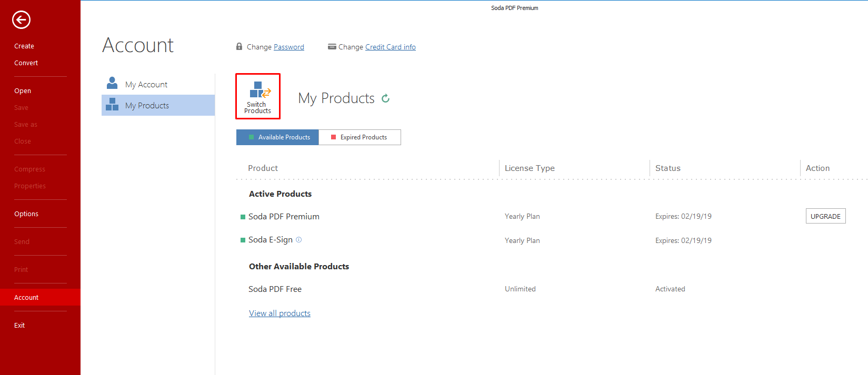Click expiry date for Soda E-Sign

[x=683, y=241]
